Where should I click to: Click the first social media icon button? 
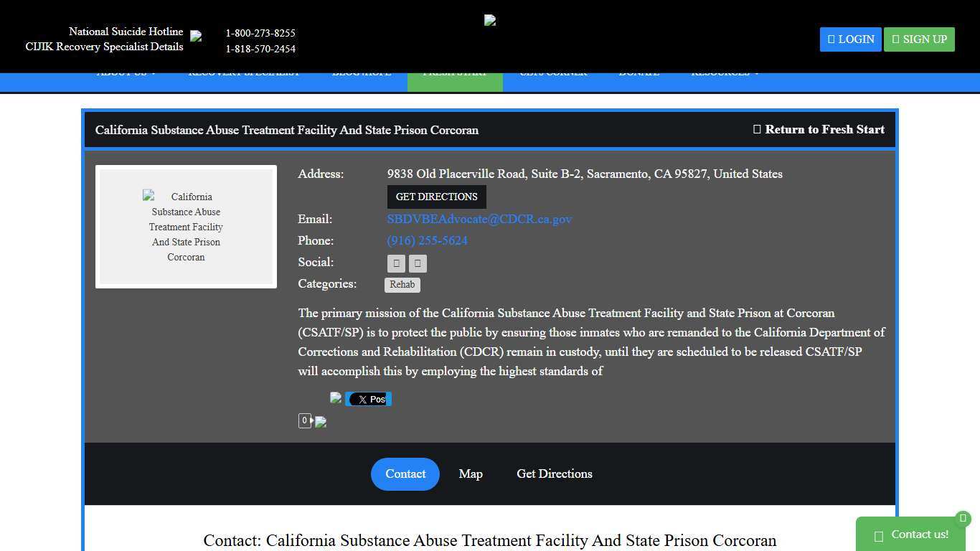tap(396, 263)
